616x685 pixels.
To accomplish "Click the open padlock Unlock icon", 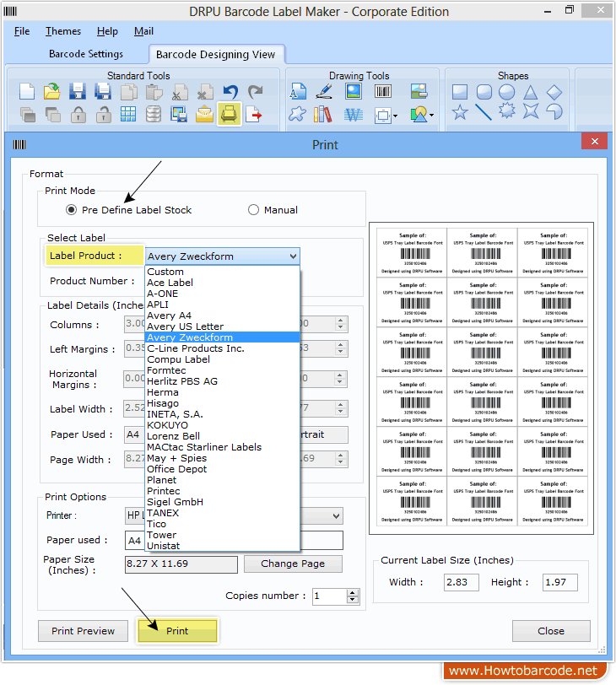I will (x=104, y=115).
